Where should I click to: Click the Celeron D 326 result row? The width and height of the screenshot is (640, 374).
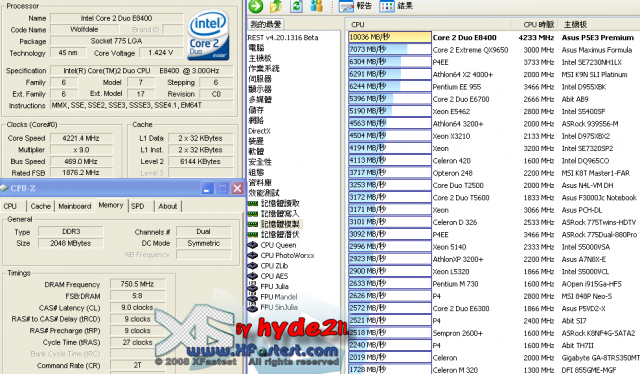(493, 222)
